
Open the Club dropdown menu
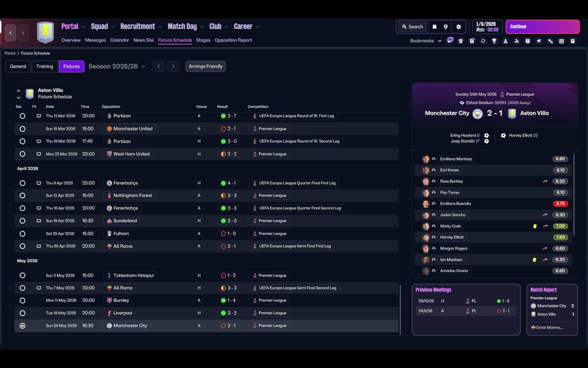219,26
